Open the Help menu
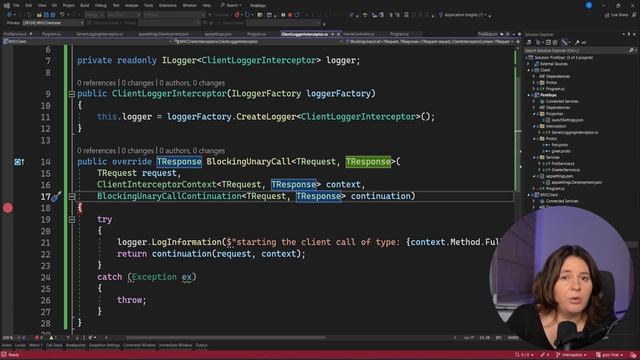Image resolution: width=640 pixels, height=360 pixels. coord(207,5)
